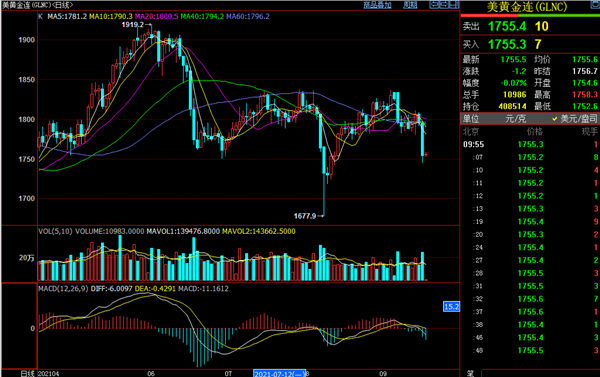
Task: Select the 元/克 unit option
Action: point(515,119)
